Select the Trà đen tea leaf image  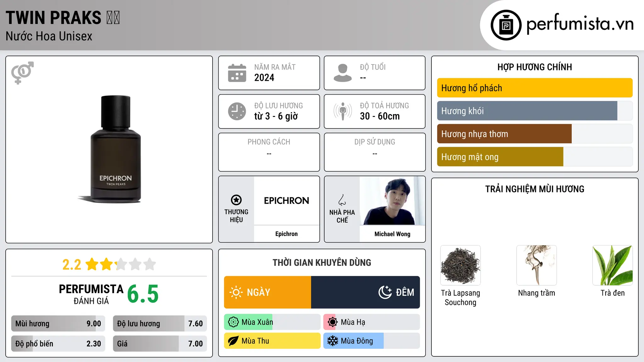[613, 265]
